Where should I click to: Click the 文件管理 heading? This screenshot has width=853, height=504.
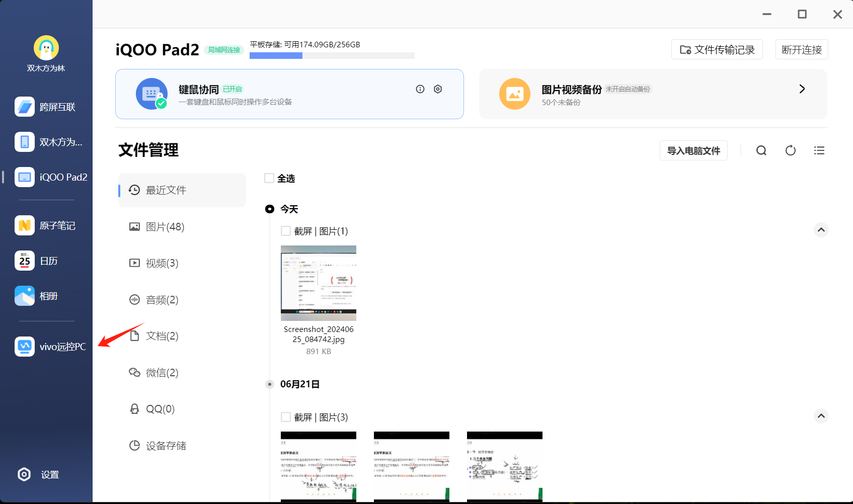pos(148,150)
